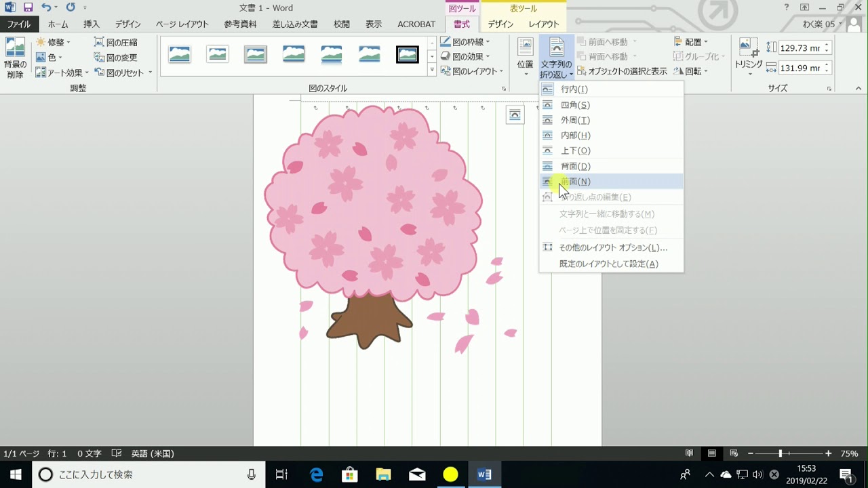Screen dimensions: 868x488
Task: Click 英語 (米国) language indicator
Action: click(153, 453)
